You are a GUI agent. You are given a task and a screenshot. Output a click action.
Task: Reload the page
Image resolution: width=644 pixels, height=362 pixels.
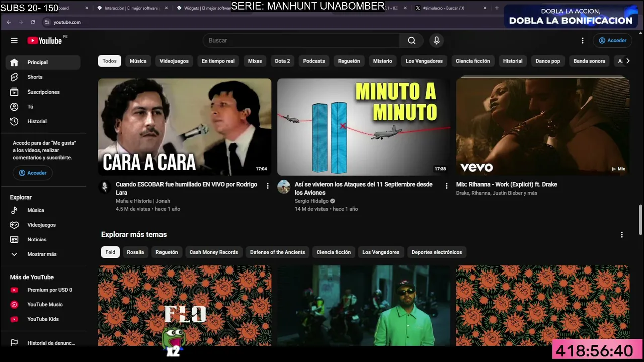pyautogui.click(x=33, y=22)
